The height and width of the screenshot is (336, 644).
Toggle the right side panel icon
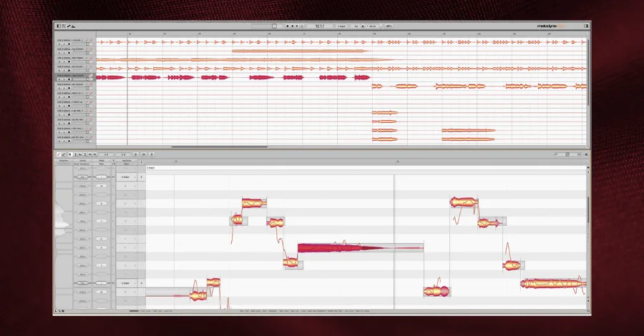586,26
